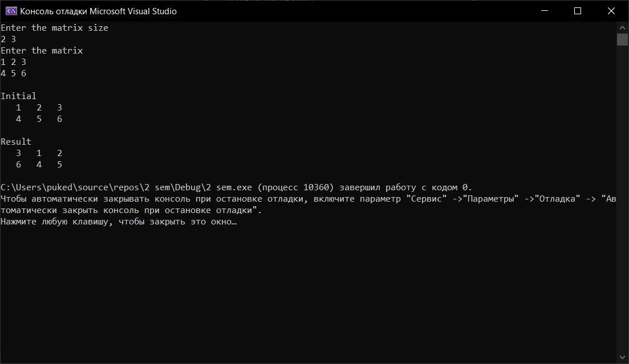Minimize the debug console window
This screenshot has height=364, width=629.
coord(551,11)
